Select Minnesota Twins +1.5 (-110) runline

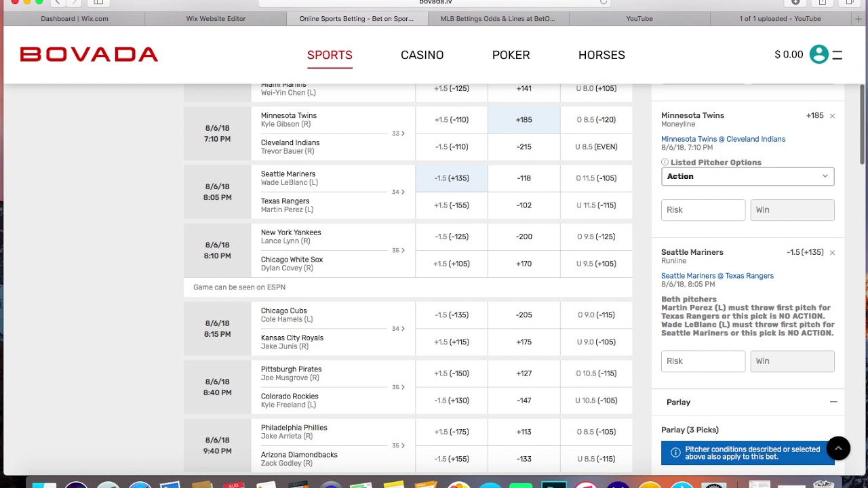pyautogui.click(x=451, y=120)
